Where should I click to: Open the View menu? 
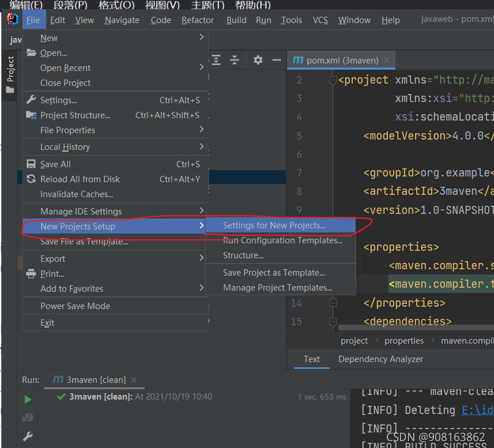click(x=84, y=20)
